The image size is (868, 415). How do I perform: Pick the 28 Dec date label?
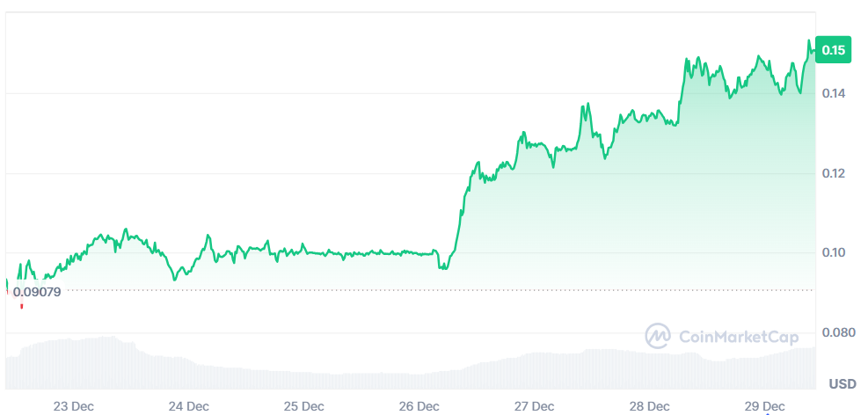click(x=649, y=406)
